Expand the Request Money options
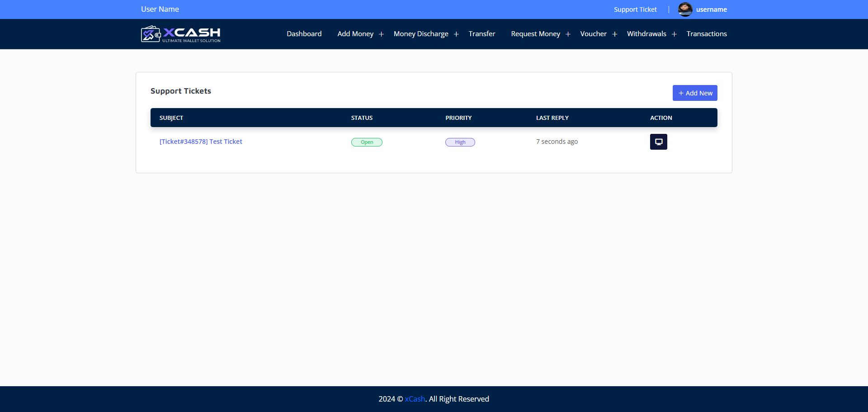 pyautogui.click(x=535, y=33)
